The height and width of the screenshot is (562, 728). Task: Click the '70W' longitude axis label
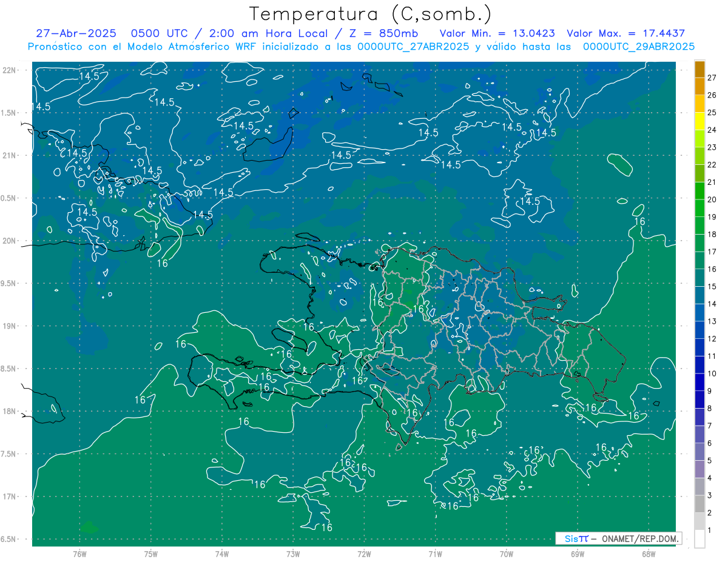[506, 554]
